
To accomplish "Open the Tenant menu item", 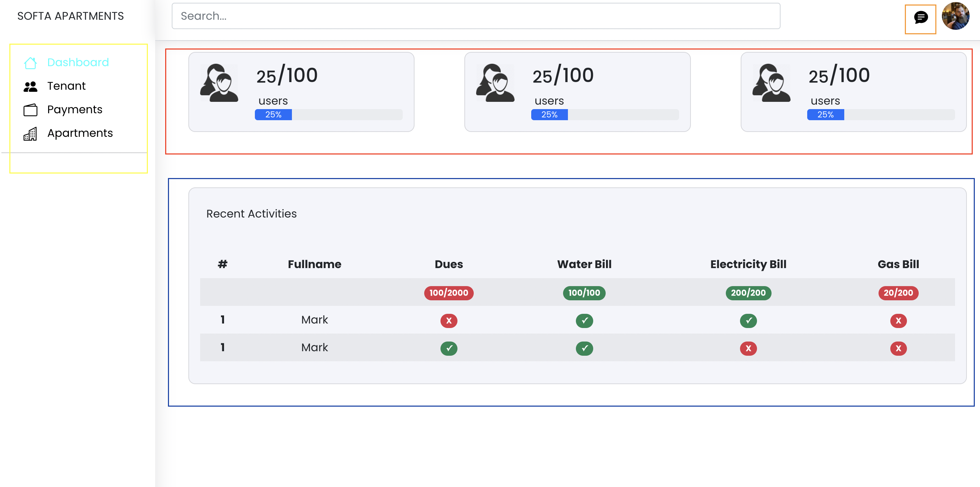I will point(66,86).
